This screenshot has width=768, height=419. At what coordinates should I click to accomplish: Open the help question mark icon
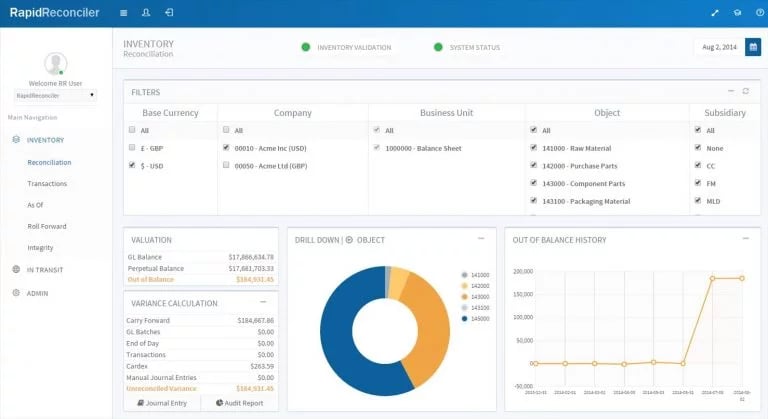point(759,13)
